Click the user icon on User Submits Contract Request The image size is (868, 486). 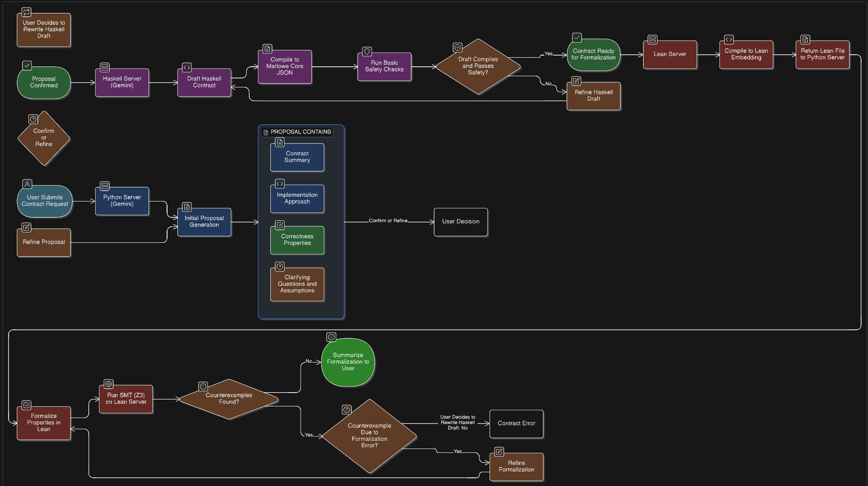pos(27,184)
